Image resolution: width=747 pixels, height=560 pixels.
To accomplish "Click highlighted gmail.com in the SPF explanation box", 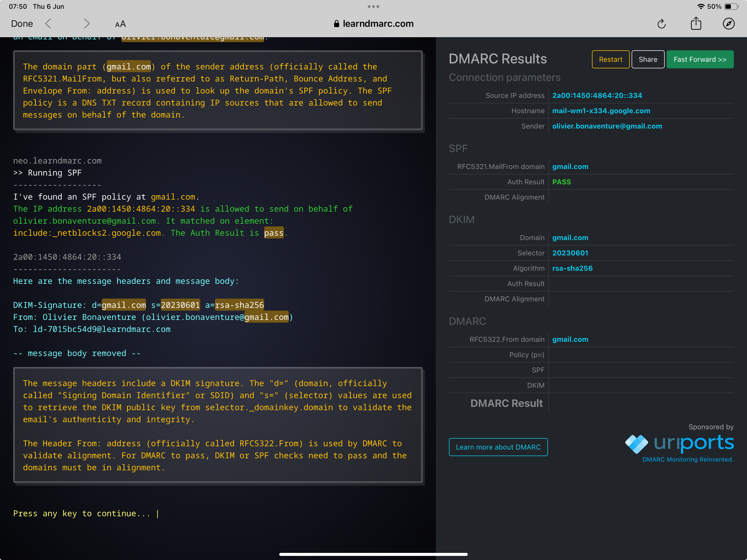I will [129, 66].
